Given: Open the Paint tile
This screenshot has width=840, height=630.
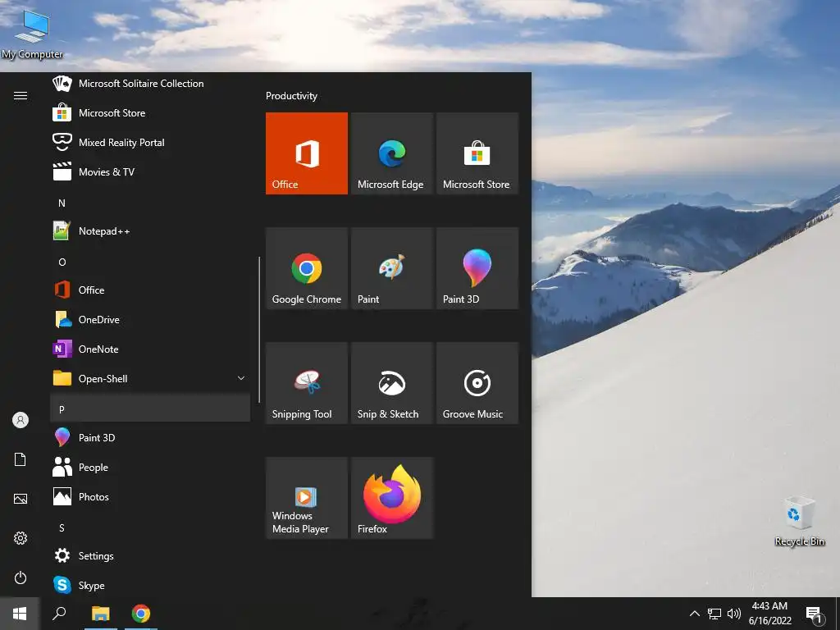Looking at the screenshot, I should tap(392, 268).
